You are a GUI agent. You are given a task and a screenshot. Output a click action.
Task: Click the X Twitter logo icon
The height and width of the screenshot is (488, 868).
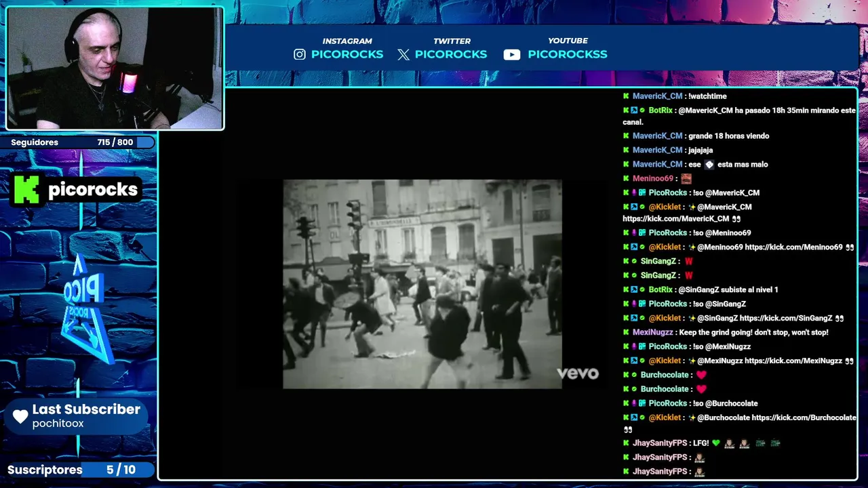[403, 54]
